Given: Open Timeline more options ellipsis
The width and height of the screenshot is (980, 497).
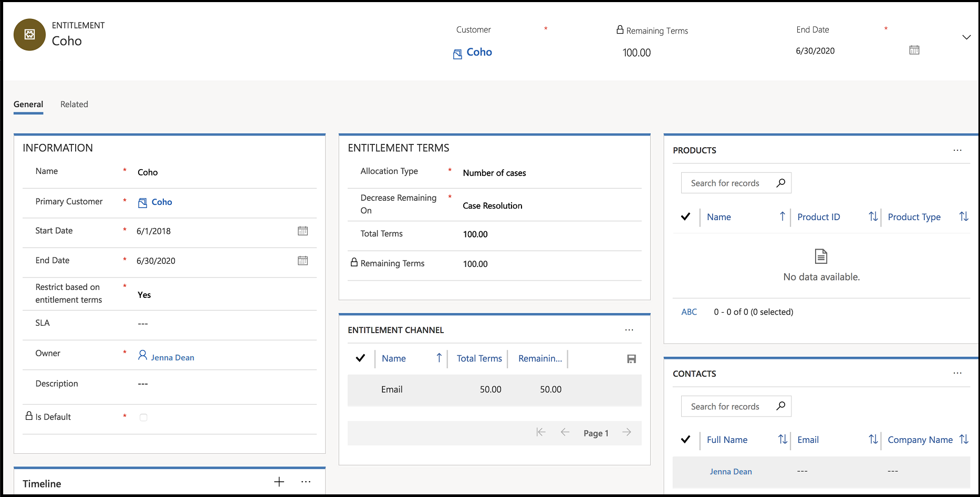Looking at the screenshot, I should (306, 482).
